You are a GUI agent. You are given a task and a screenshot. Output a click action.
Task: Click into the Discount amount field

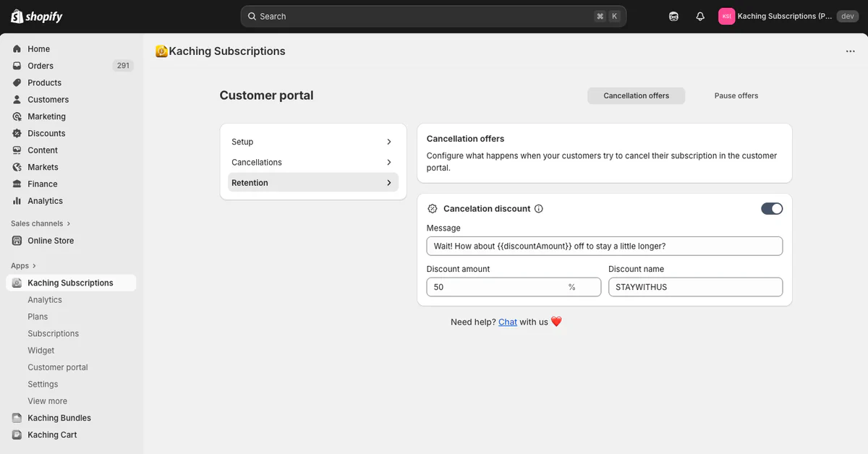click(514, 287)
